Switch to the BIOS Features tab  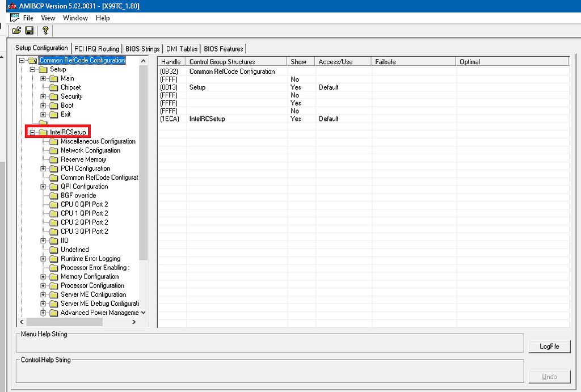pos(224,48)
